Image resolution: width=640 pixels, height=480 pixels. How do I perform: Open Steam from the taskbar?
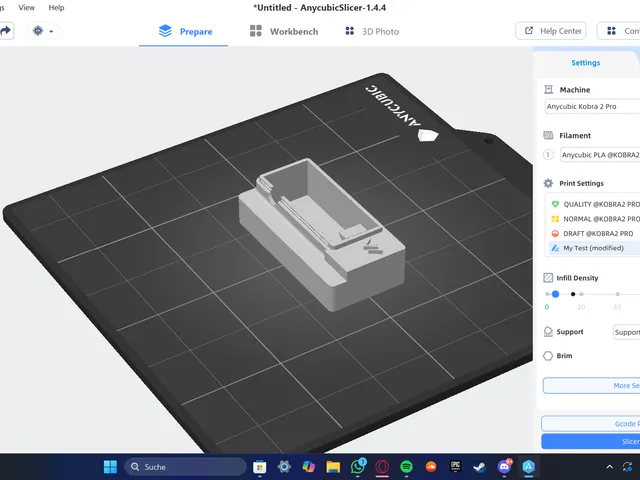(x=480, y=467)
